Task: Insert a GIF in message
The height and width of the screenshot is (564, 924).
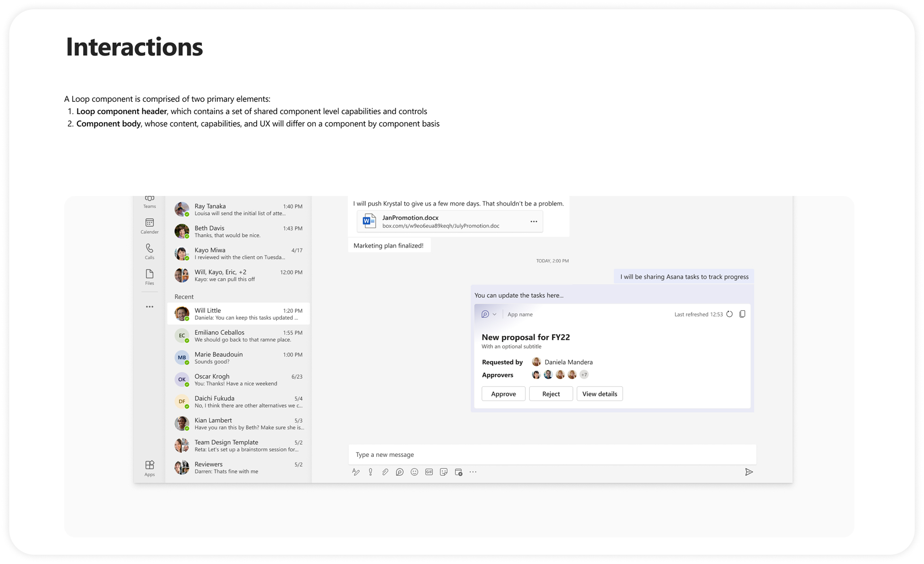Action: click(x=428, y=472)
